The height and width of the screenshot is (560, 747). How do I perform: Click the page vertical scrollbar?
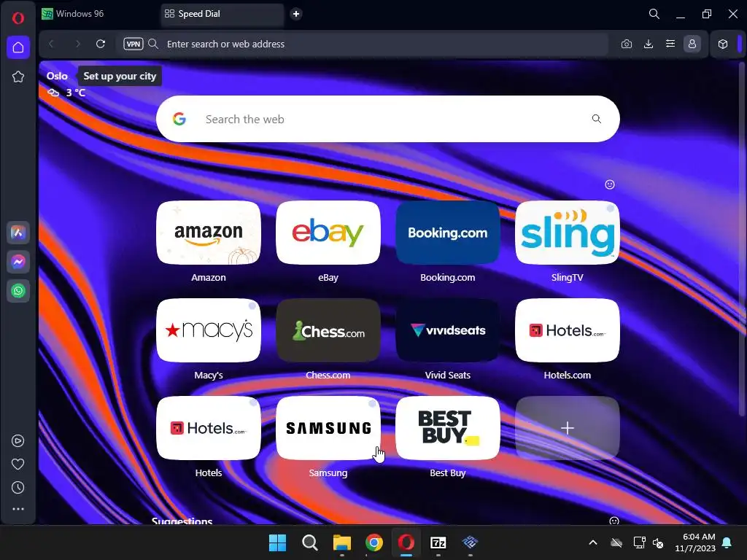pos(741,238)
